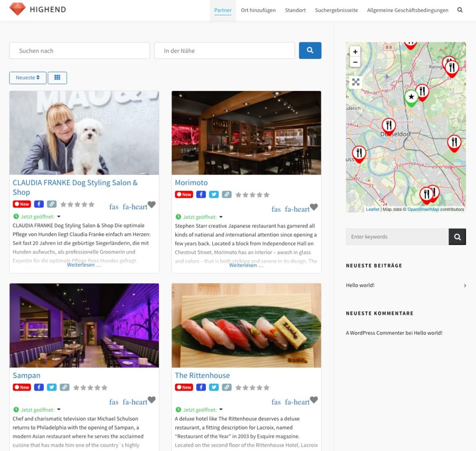Image resolution: width=476 pixels, height=451 pixels.
Task: Click Weiterlesen under Morimoto
Action: tap(246, 265)
